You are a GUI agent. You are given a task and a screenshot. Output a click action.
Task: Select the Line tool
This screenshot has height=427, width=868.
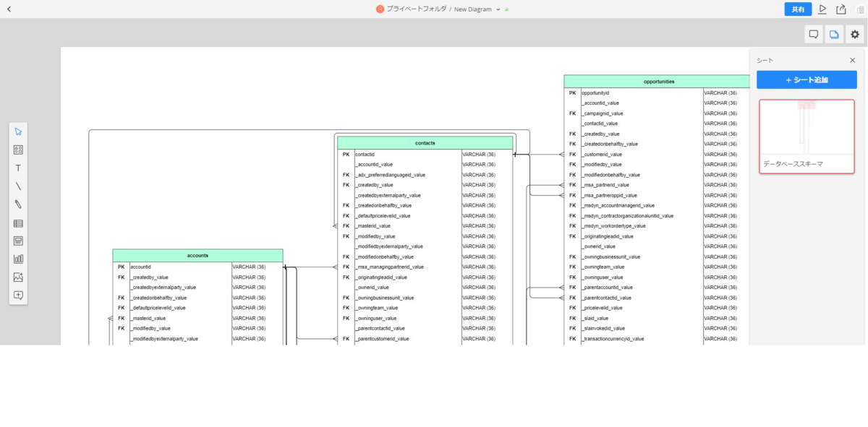[x=18, y=186]
